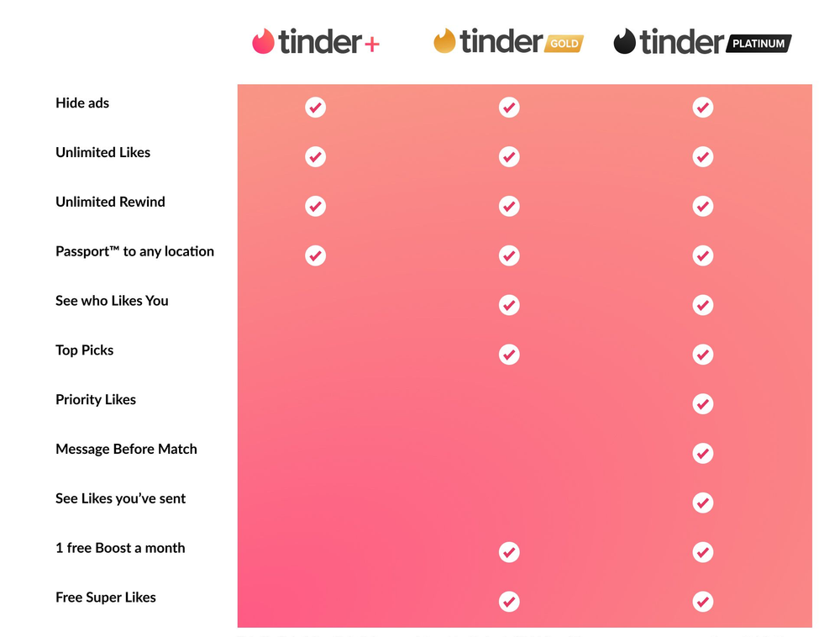This screenshot has width=840, height=637.
Task: Click the Tinder Platinum flame logo
Action: pos(624,41)
